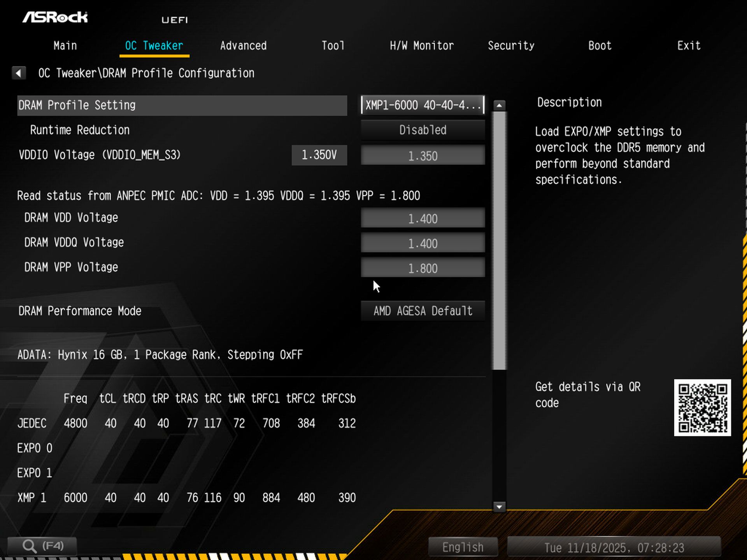
Task: Toggle DRAM Performance Mode from AMD AGESA Default
Action: [x=423, y=311]
